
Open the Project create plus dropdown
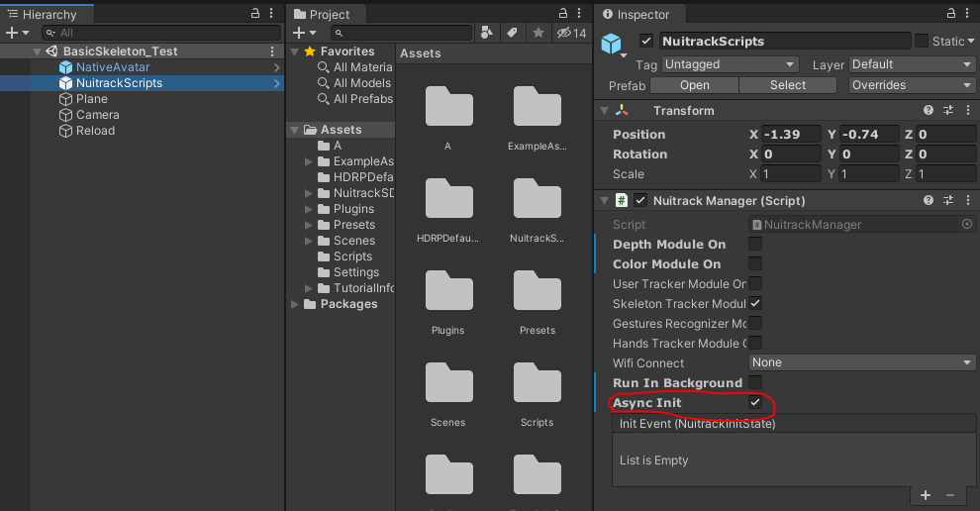[x=305, y=33]
